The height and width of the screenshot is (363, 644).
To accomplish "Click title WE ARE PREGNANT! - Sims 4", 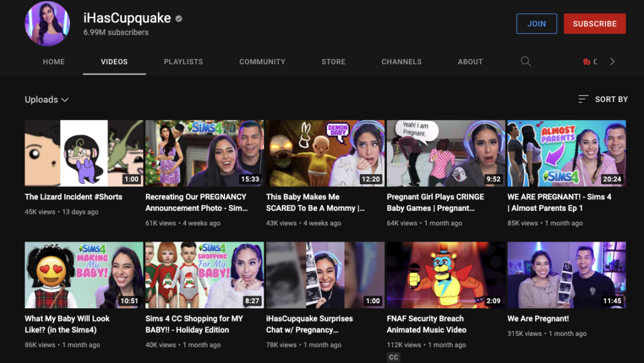I will point(559,203).
